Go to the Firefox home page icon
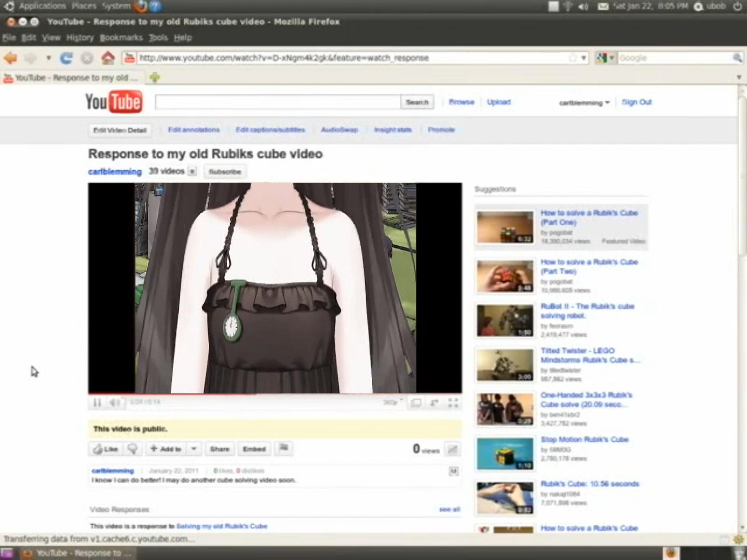The image size is (747, 560). tap(107, 58)
